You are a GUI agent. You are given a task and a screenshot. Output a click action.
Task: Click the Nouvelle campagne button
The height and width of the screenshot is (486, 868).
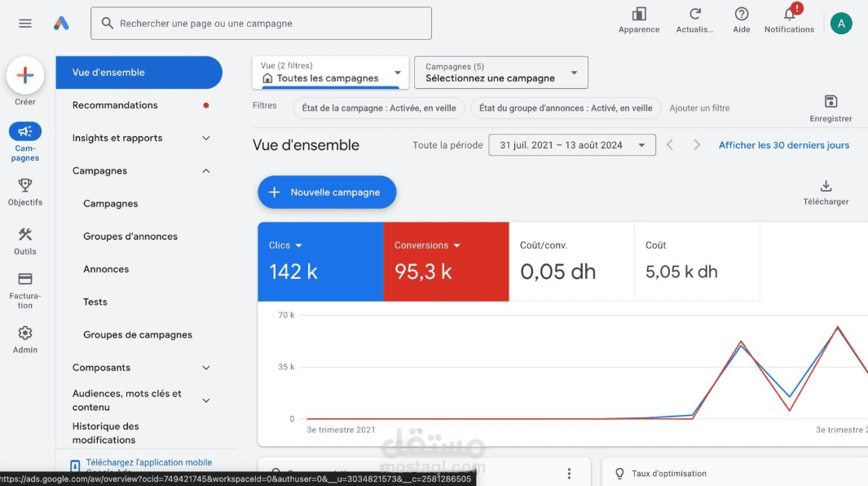pyautogui.click(x=327, y=192)
